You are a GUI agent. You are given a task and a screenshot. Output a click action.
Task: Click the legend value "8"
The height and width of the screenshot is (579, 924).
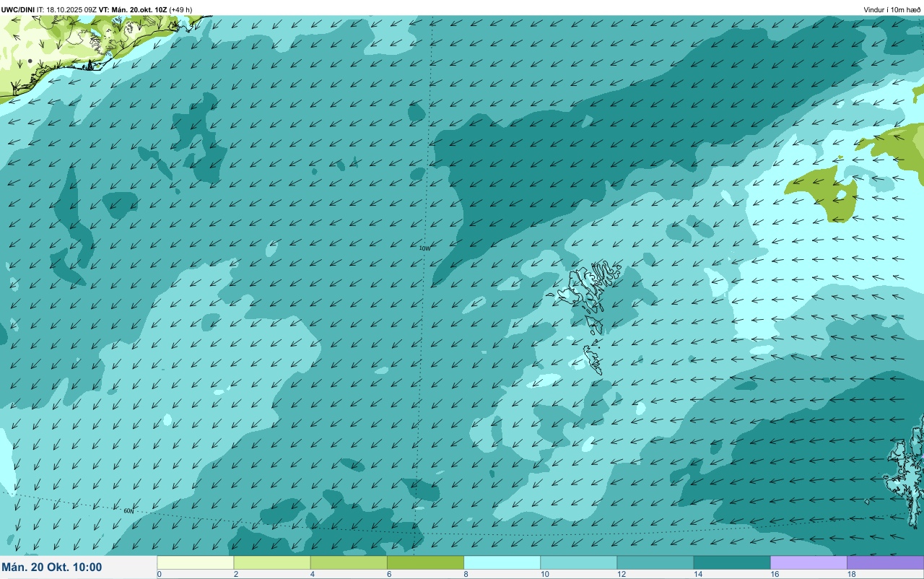[466, 574]
